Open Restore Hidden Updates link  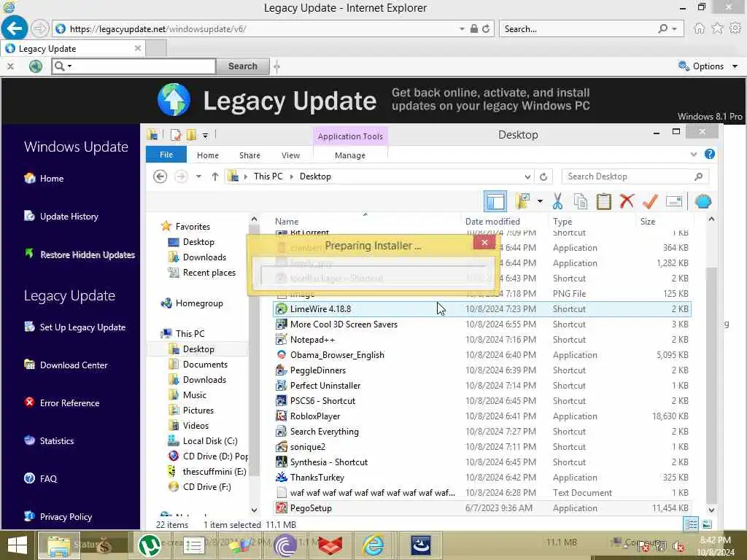point(88,254)
